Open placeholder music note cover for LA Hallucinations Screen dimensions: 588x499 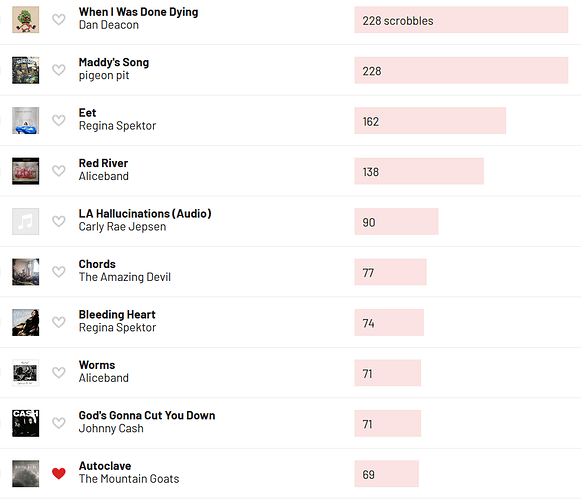click(26, 221)
